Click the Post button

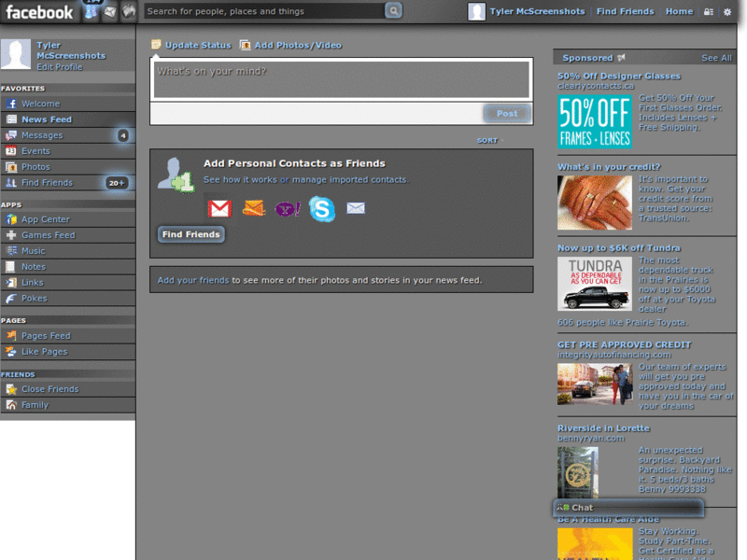pos(507,113)
